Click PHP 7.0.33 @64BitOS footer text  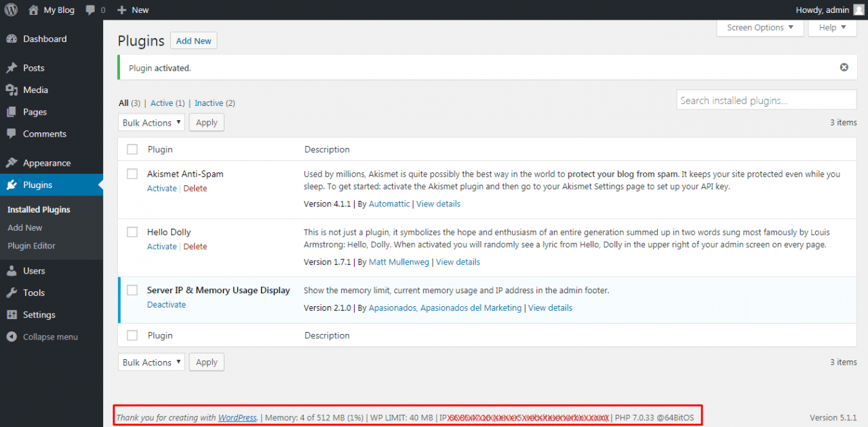click(654, 417)
